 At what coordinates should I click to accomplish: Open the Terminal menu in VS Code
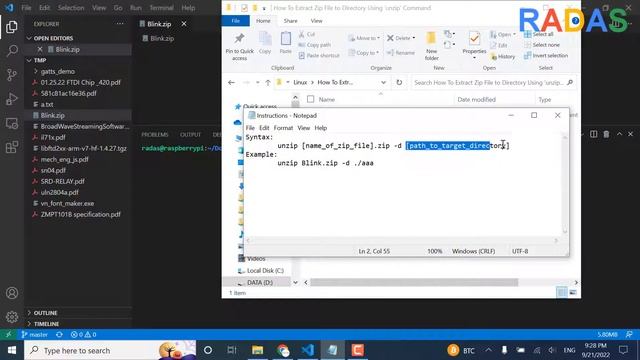(161, 8)
